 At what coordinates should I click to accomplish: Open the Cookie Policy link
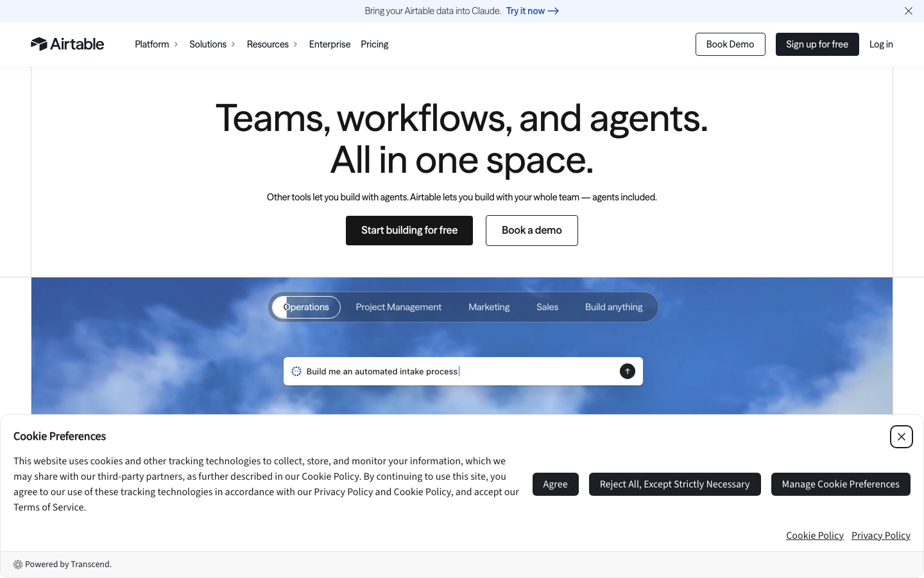(x=815, y=536)
